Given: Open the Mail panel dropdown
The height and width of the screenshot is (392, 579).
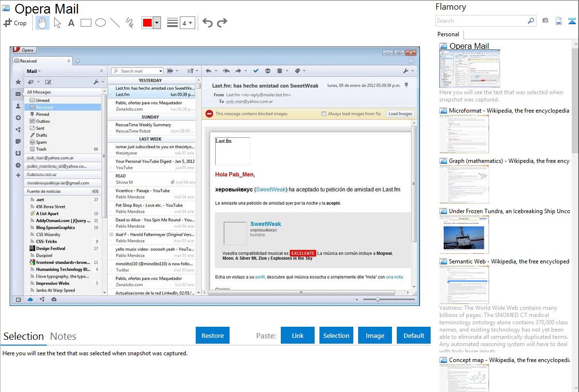Looking at the screenshot, I should 34,72.
